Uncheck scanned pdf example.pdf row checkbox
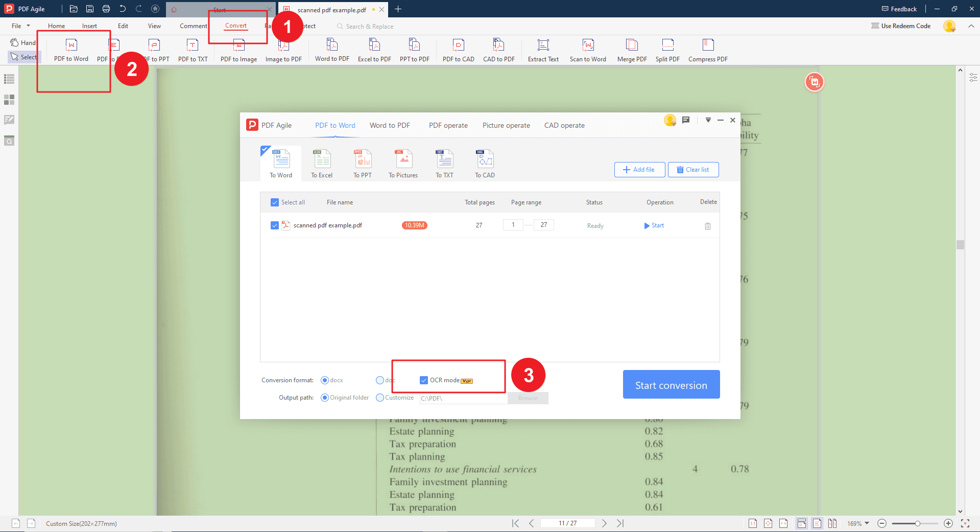 tap(275, 225)
